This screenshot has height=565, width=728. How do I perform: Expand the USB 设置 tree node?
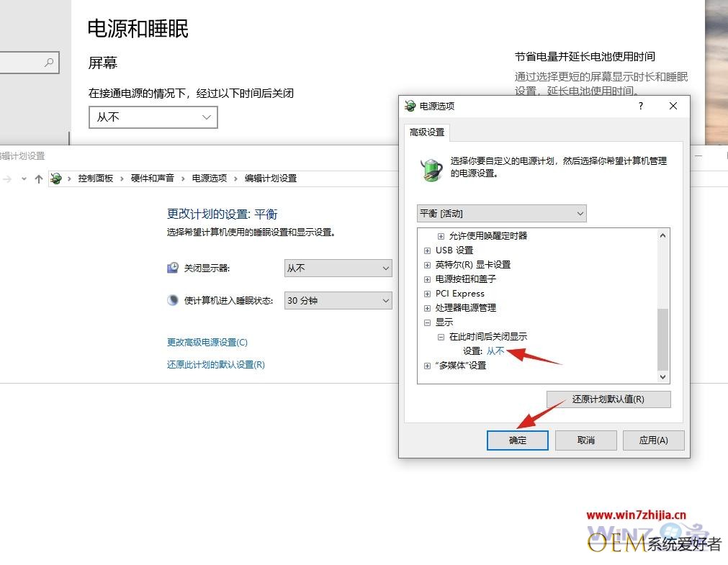point(427,250)
